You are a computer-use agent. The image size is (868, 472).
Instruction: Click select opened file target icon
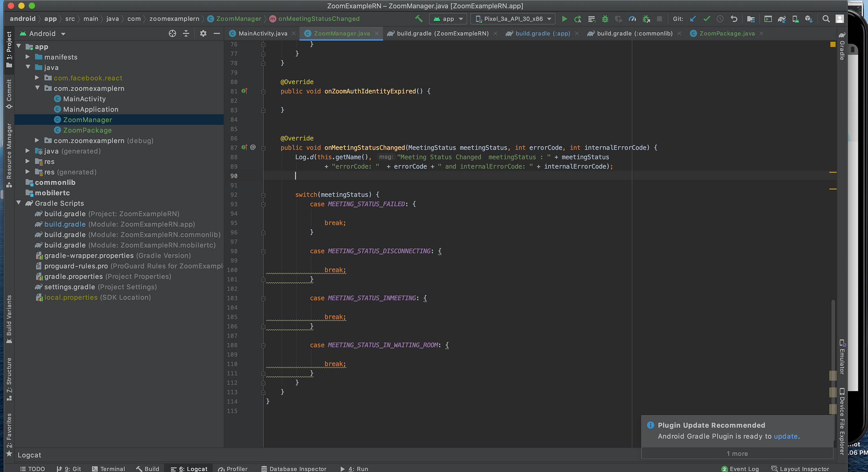click(173, 34)
